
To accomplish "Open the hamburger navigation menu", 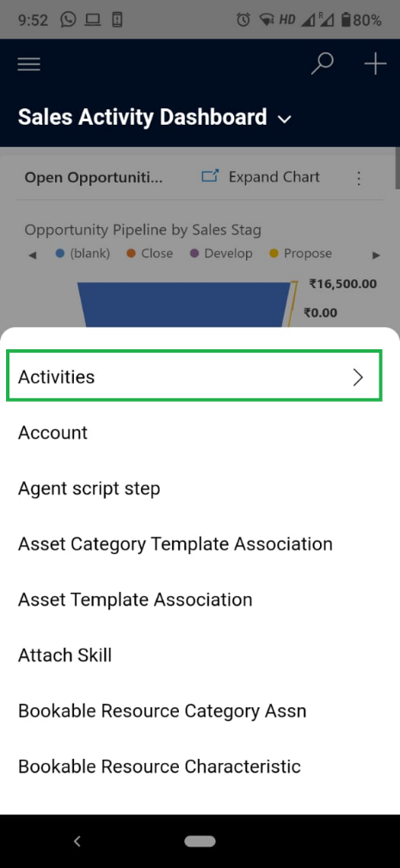I will [28, 65].
